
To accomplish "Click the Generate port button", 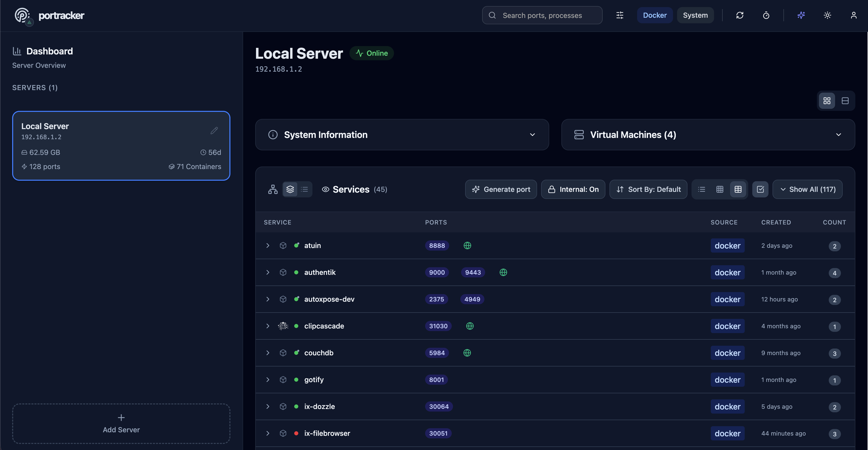I will (501, 189).
